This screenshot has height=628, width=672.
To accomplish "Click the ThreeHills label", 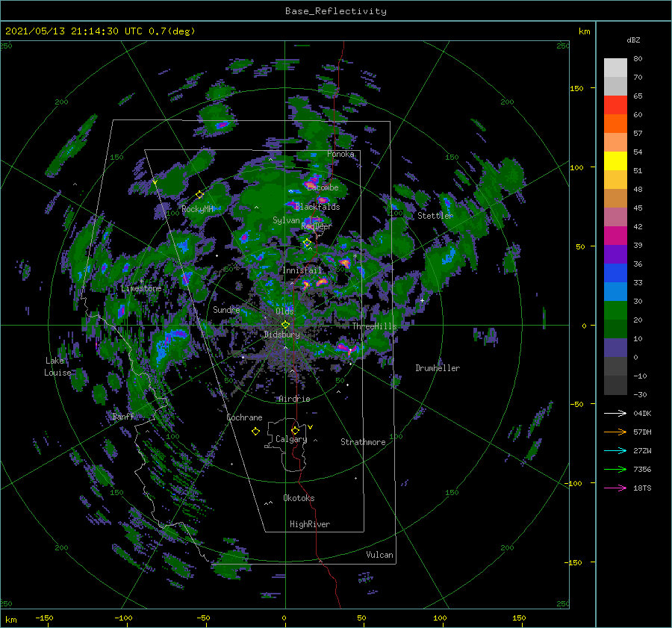I will 375,326.
